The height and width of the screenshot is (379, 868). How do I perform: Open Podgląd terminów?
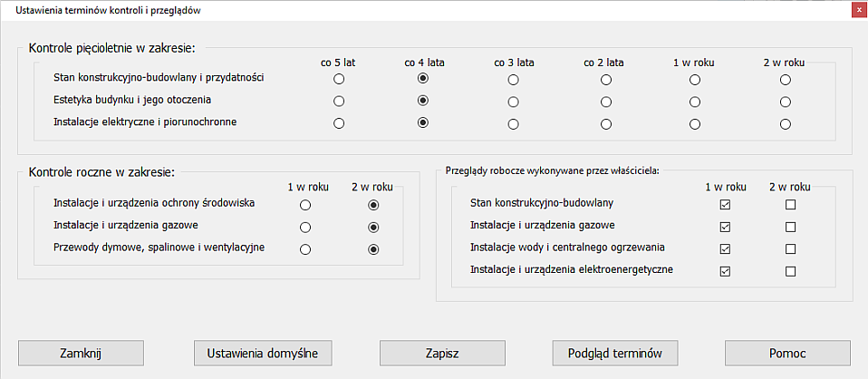615,353
